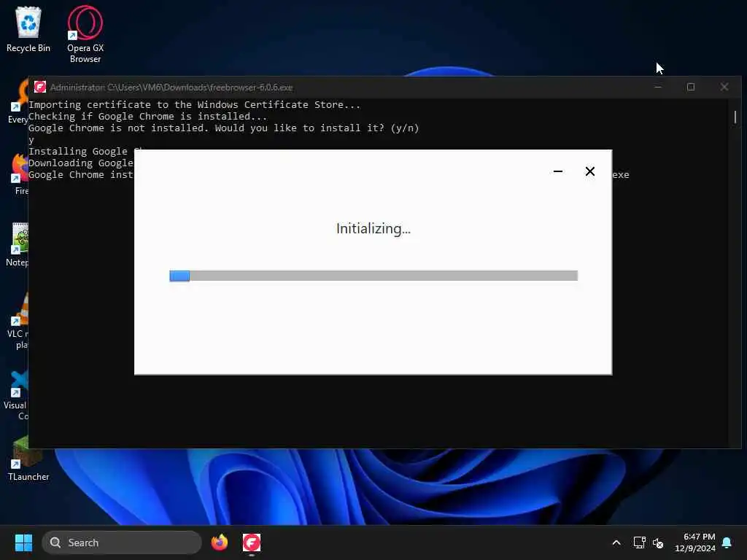Open the Windows Start menu
Screen dimensions: 747x560
[23, 542]
